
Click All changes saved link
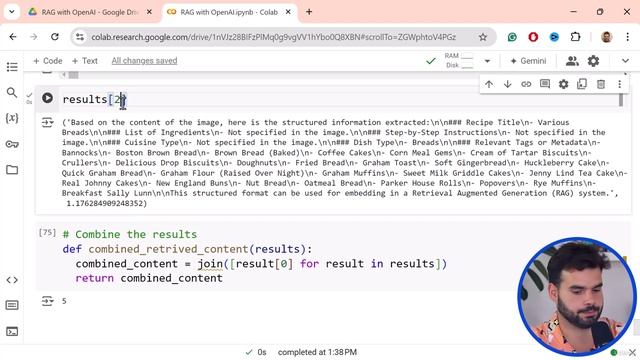pos(144,61)
